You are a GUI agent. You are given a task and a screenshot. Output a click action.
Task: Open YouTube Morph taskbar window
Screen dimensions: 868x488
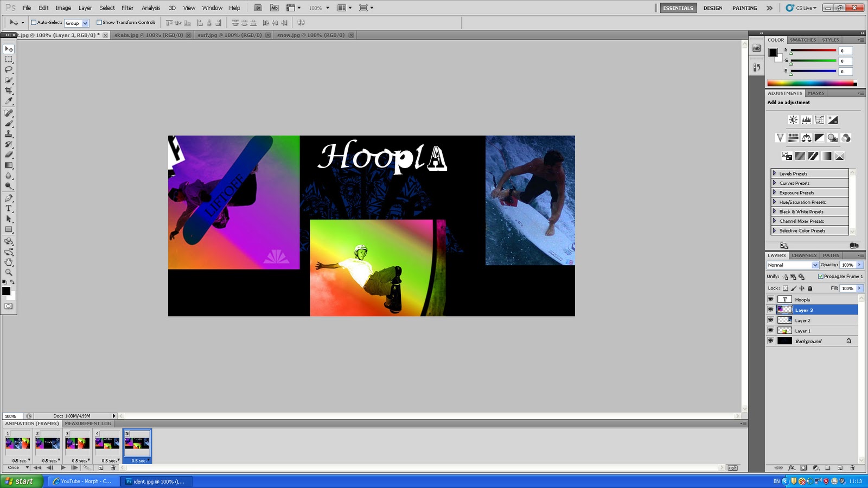pyautogui.click(x=84, y=481)
